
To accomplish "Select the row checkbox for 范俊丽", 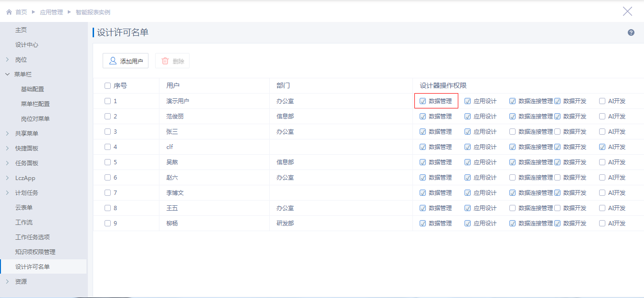I will click(x=107, y=117).
